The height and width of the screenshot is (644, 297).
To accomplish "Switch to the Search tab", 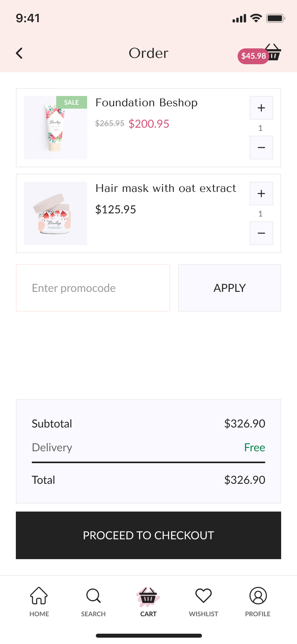I will (93, 602).
